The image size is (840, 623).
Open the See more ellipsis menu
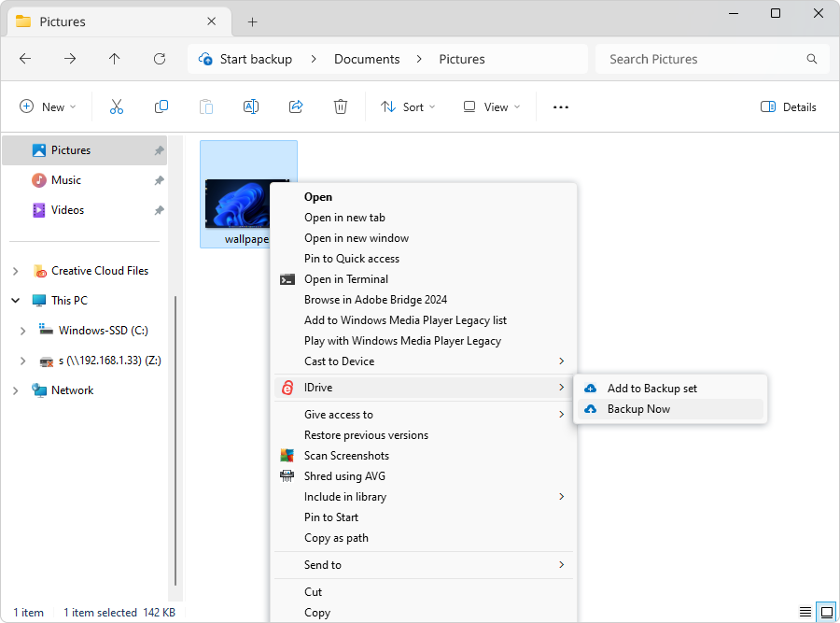(x=561, y=107)
